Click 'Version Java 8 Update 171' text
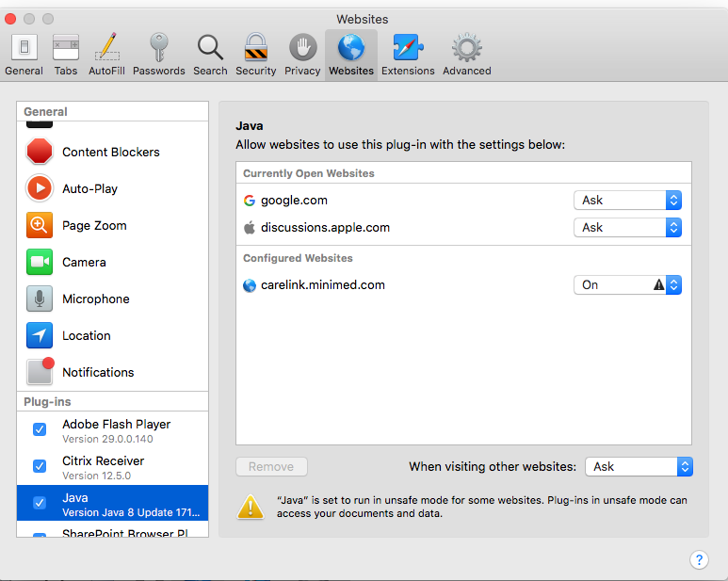This screenshot has width=728, height=581. [x=131, y=512]
